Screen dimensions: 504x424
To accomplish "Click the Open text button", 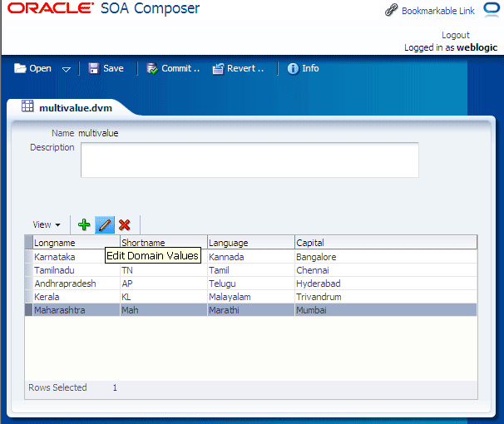I will tap(40, 68).
